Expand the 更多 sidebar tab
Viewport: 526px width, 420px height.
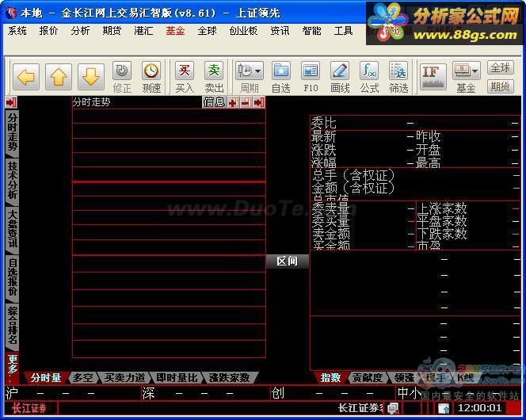coord(12,368)
